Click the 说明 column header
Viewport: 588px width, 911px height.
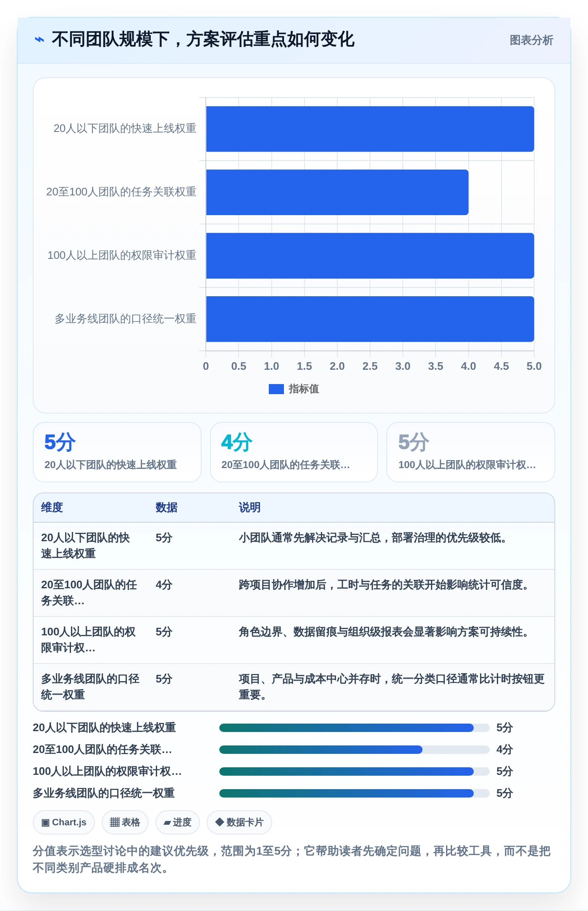click(249, 508)
